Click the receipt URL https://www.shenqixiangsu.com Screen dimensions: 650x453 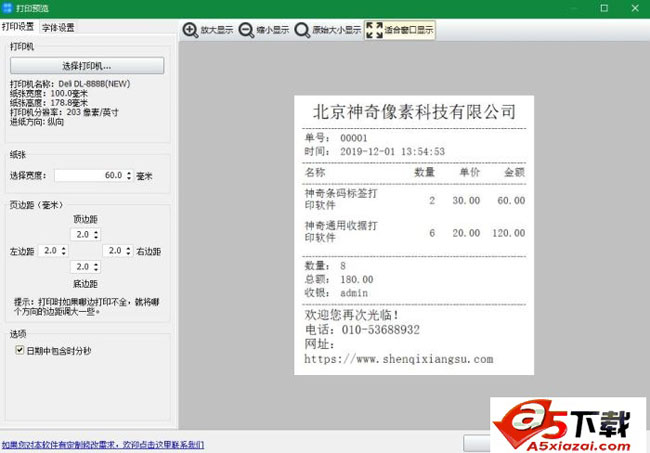(x=399, y=359)
